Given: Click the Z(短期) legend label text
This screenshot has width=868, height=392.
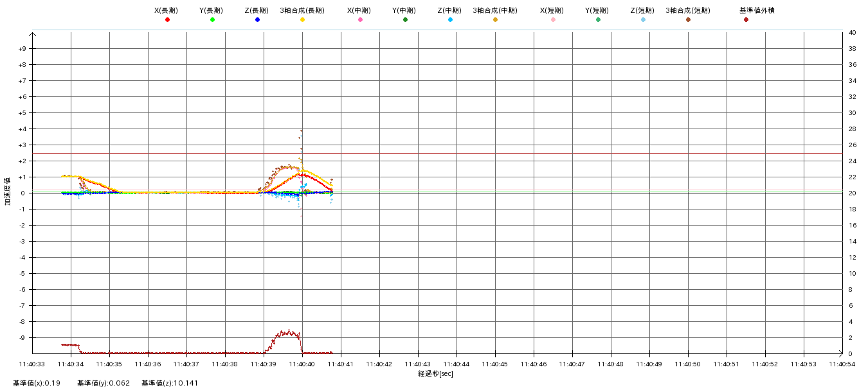Looking at the screenshot, I should [x=642, y=10].
